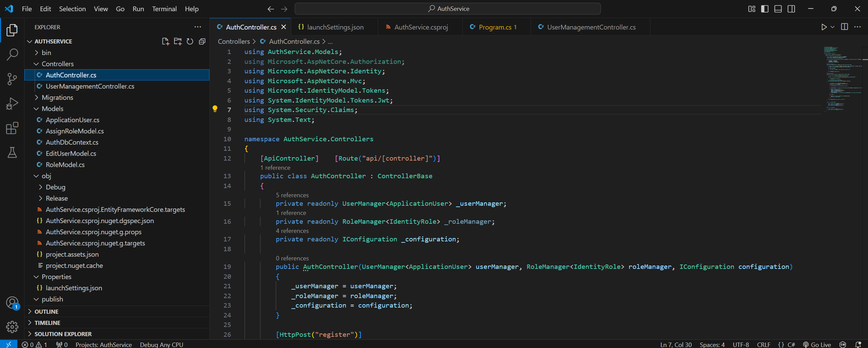The width and height of the screenshot is (868, 348).
Task: Switch to Program.cs tab
Action: coord(497,27)
